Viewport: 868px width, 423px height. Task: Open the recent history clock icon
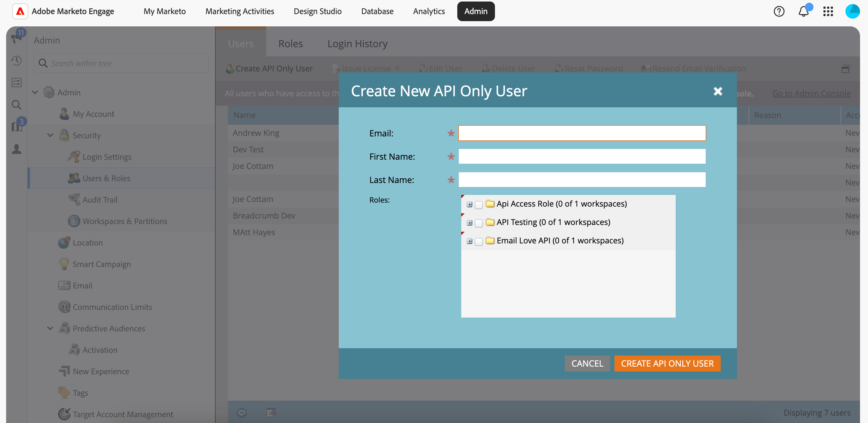pyautogui.click(x=16, y=60)
